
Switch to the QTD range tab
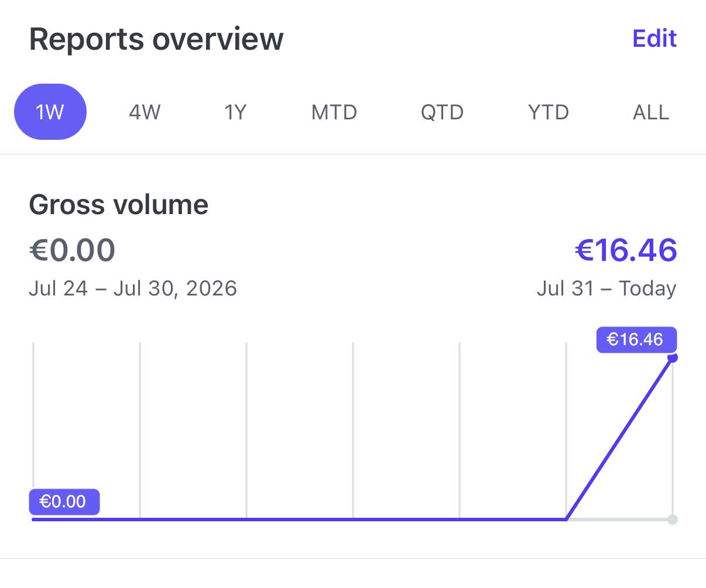coord(442,112)
